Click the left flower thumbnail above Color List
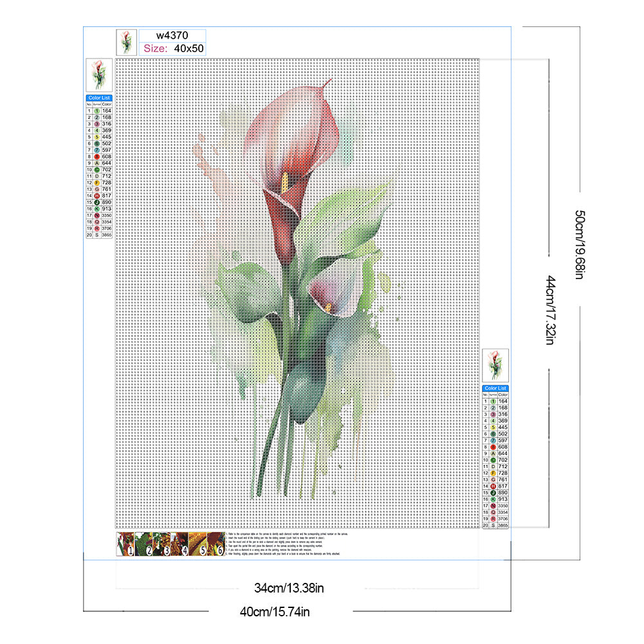 (99, 75)
